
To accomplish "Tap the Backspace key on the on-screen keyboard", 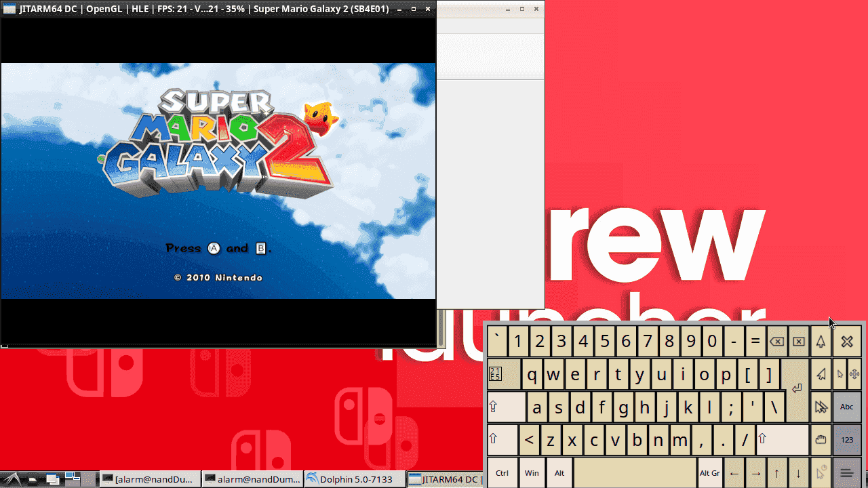I will 777,342.
